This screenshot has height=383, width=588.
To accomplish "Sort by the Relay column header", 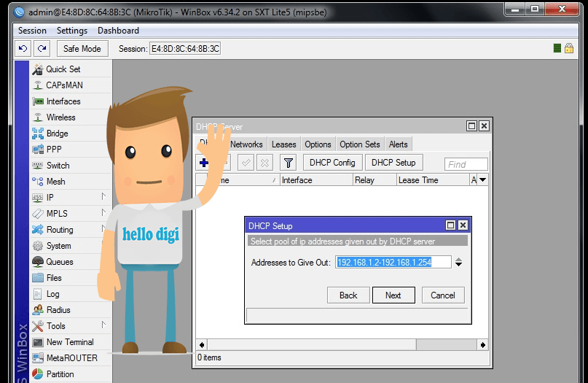I will 375,180.
